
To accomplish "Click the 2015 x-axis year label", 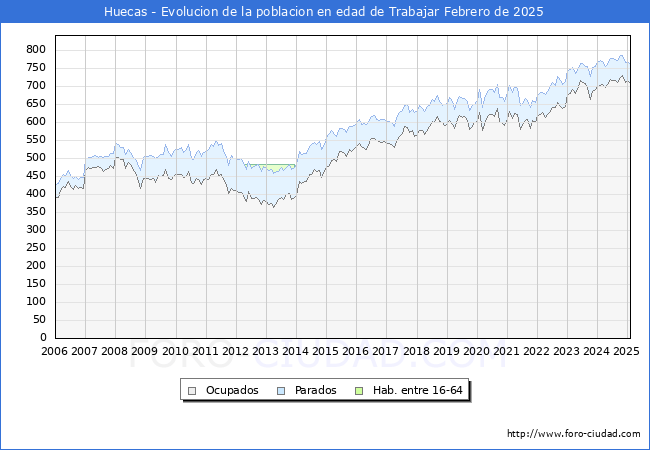I will coord(325,351).
